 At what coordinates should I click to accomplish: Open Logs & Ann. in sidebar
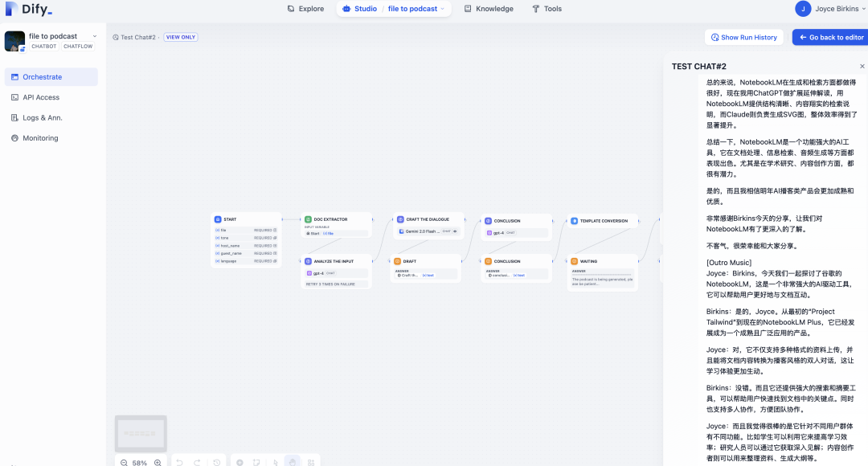[51, 118]
